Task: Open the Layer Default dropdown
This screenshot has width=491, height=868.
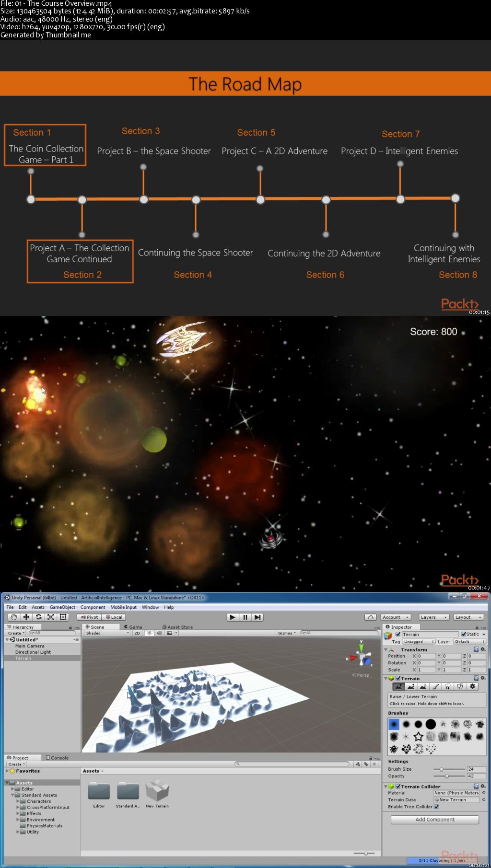Action: (469, 641)
